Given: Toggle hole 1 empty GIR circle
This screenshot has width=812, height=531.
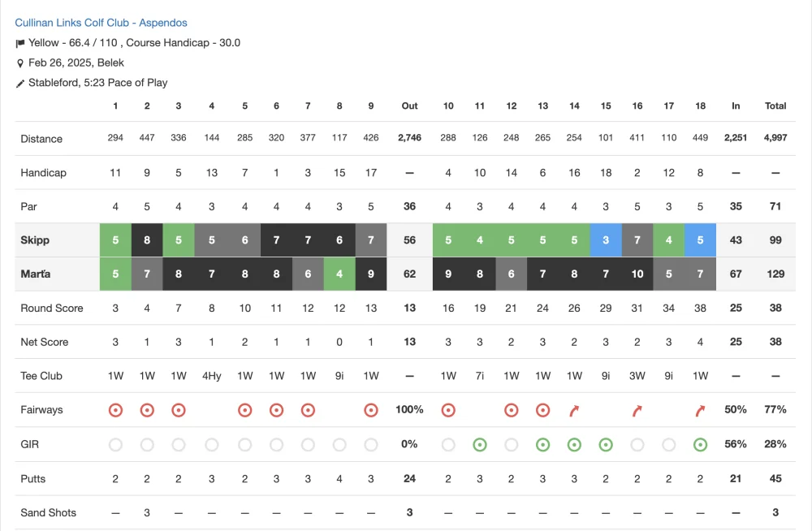Looking at the screenshot, I should click(115, 444).
